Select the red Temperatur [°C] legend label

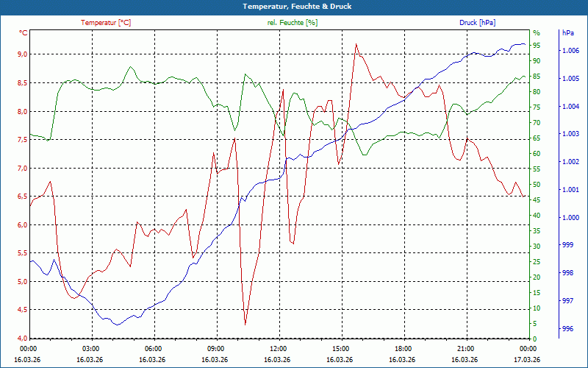(x=106, y=23)
